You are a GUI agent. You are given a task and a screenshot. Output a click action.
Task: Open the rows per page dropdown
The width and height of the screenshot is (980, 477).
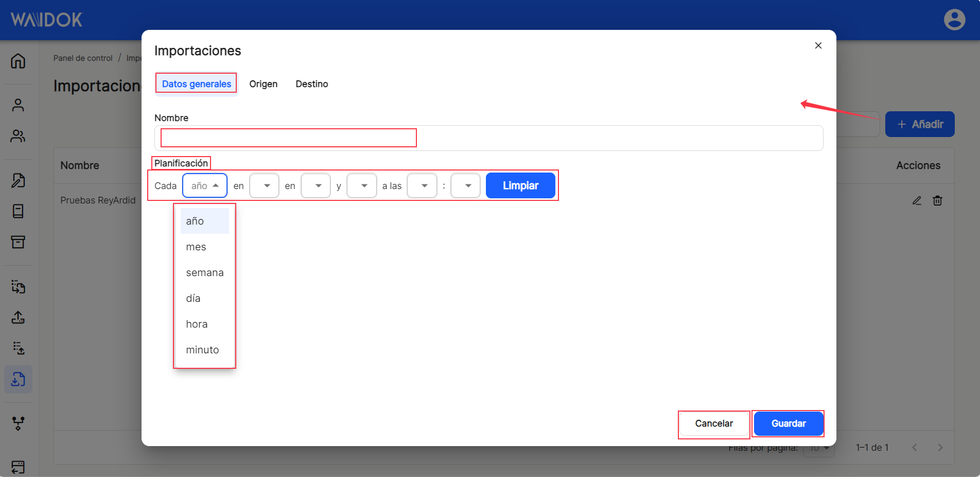pyautogui.click(x=819, y=448)
